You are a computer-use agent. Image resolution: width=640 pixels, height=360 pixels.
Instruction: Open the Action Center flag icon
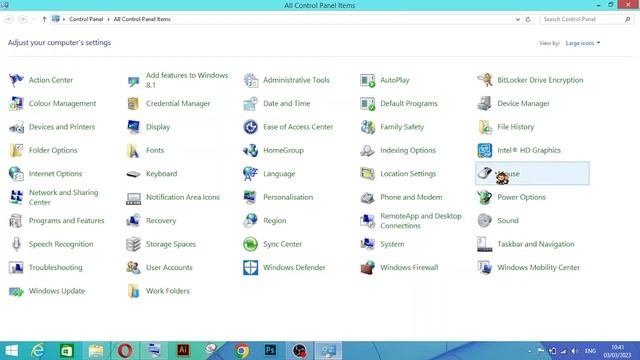pyautogui.click(x=16, y=80)
